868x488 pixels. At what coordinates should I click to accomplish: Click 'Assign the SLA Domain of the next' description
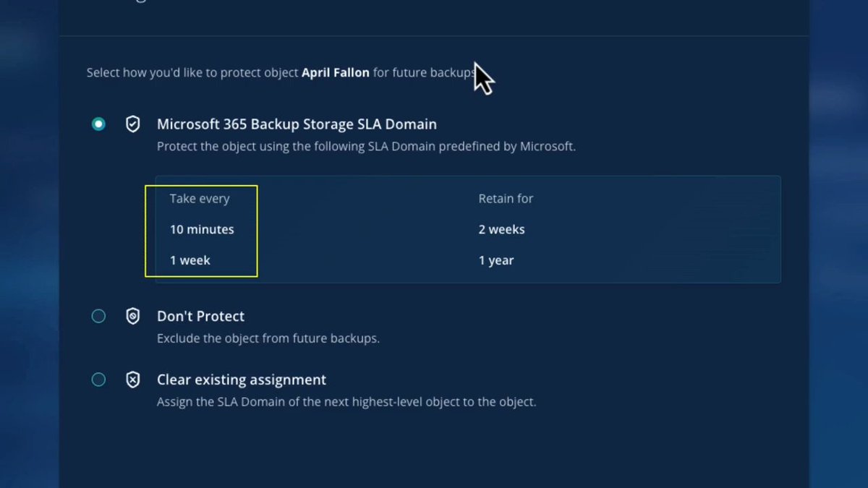tap(346, 401)
